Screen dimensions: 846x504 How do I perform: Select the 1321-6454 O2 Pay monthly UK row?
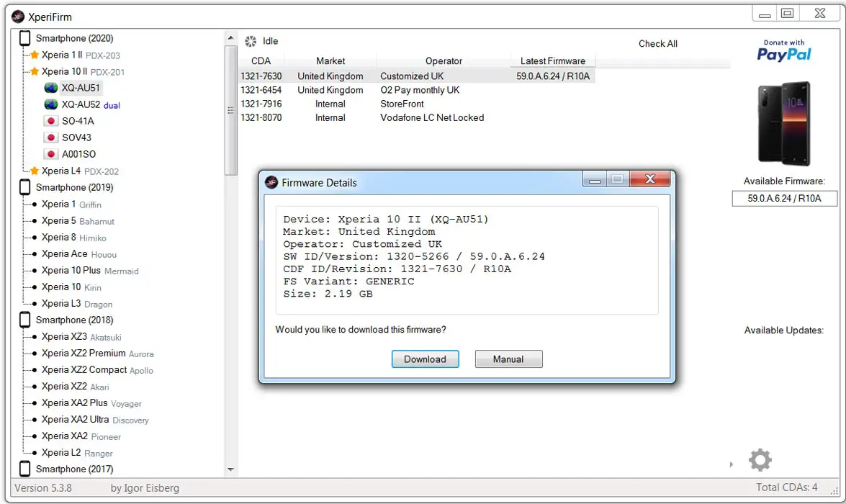(417, 90)
